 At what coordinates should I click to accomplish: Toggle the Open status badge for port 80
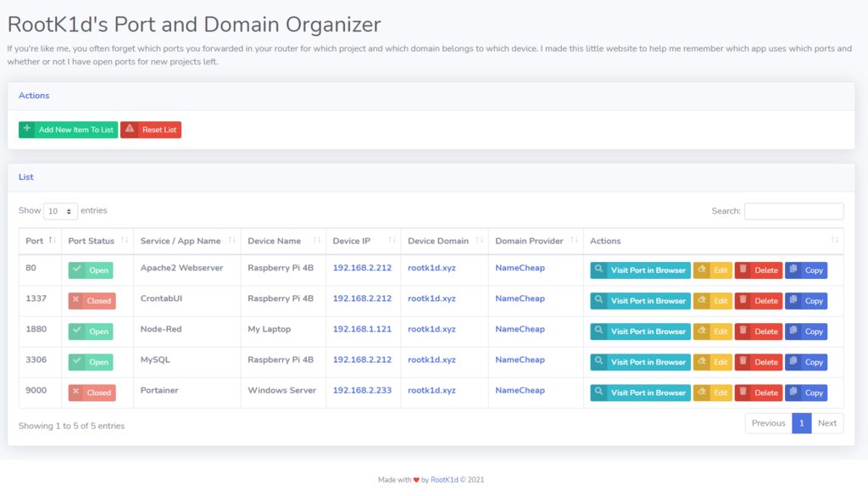tap(91, 270)
